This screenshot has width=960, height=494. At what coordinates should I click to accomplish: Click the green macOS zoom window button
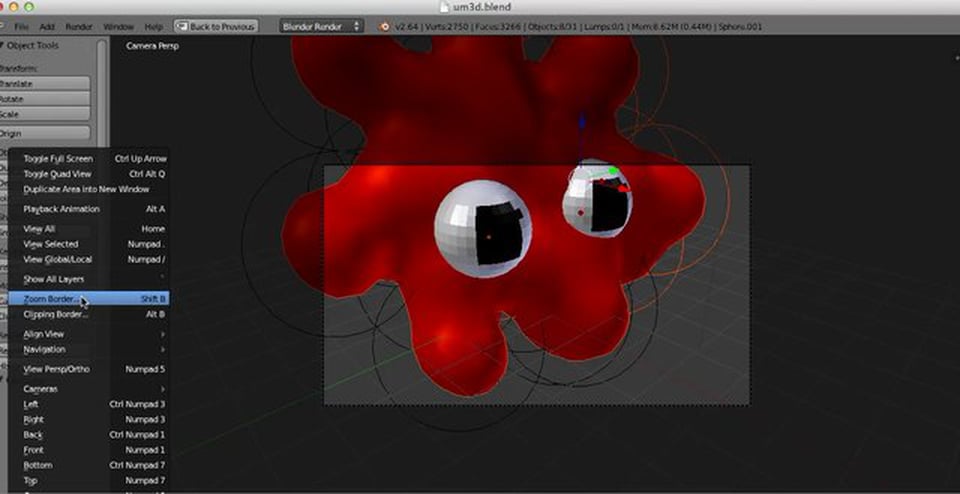click(x=29, y=7)
